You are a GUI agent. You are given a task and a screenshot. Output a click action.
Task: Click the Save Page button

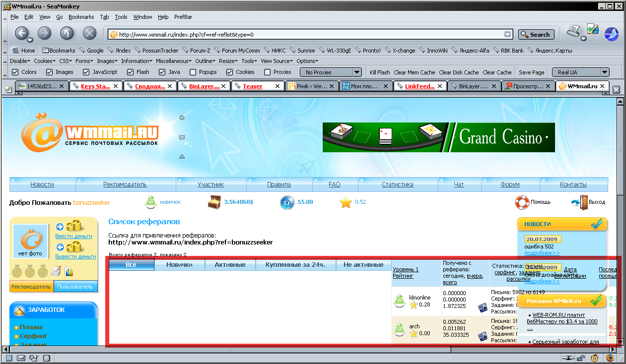(x=532, y=72)
